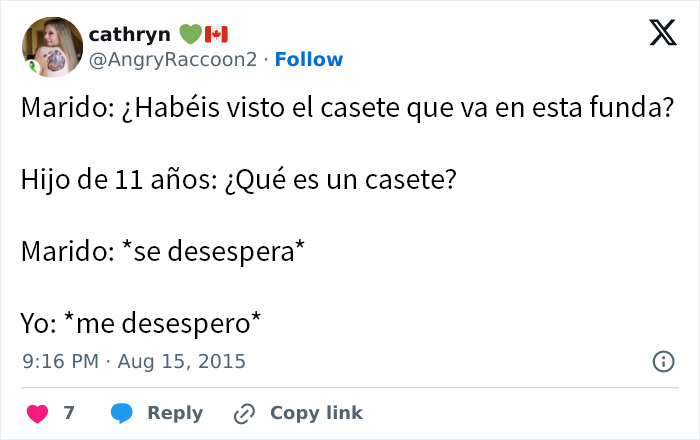Screen dimensions: 700x440
Task: Click the "Hijo de 11 años" line
Action: (239, 181)
